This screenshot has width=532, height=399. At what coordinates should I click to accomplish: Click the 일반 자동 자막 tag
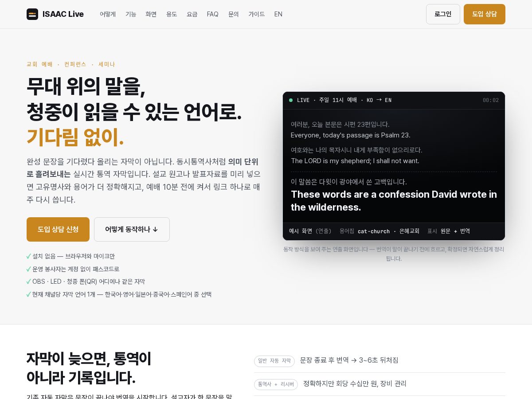[x=274, y=361]
